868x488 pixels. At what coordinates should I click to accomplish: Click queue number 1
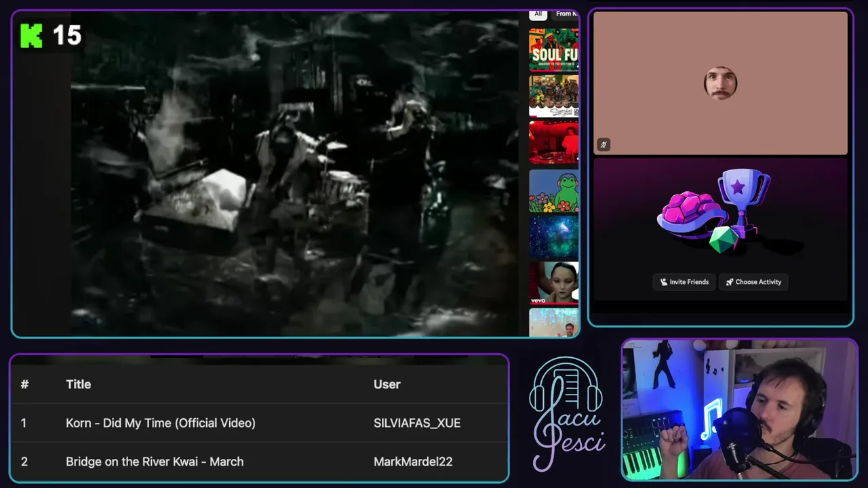pos(23,423)
